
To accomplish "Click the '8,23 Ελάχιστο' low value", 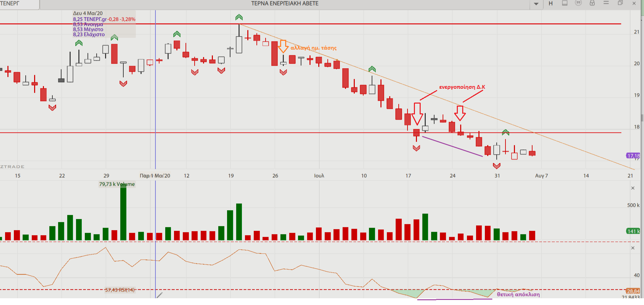I will (x=89, y=34).
